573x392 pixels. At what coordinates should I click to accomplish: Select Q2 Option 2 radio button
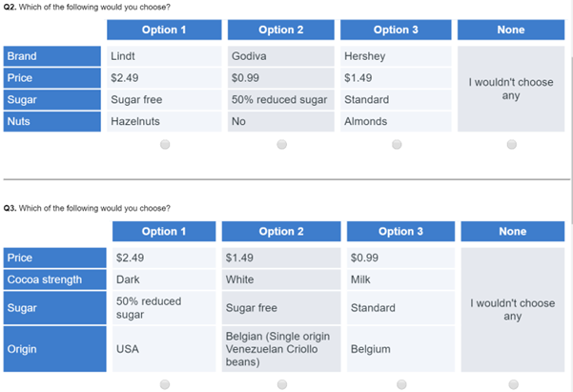click(x=282, y=144)
